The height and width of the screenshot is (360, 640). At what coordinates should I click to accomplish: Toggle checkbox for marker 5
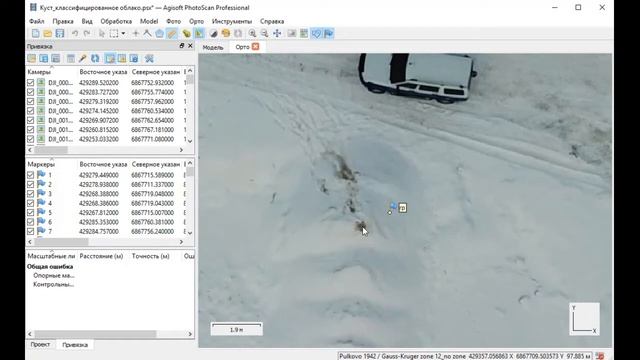click(x=31, y=213)
